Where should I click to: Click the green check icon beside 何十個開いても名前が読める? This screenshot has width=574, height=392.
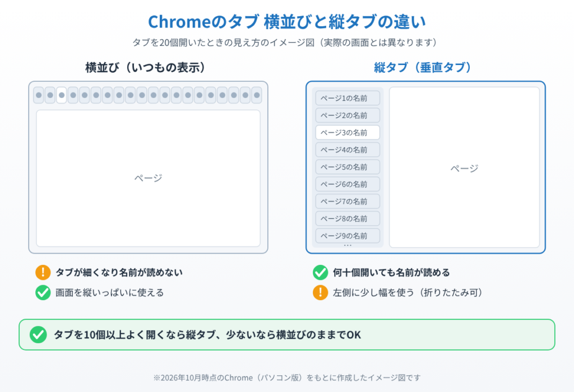pos(320,272)
